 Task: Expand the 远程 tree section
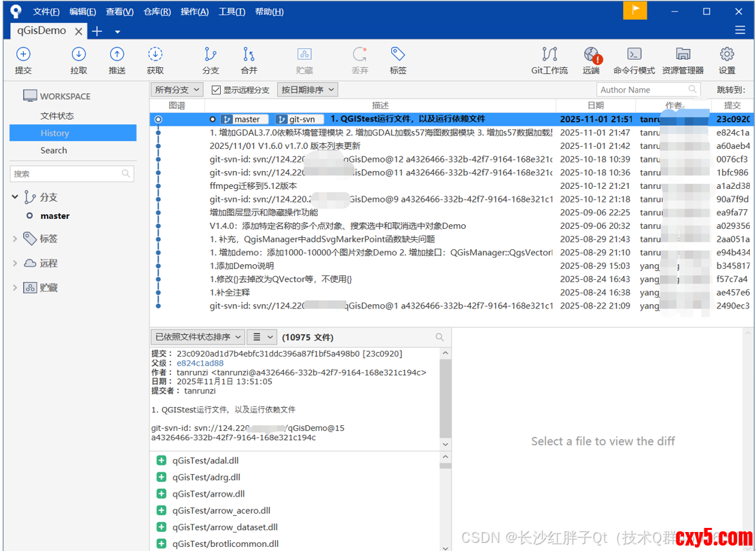(x=15, y=264)
